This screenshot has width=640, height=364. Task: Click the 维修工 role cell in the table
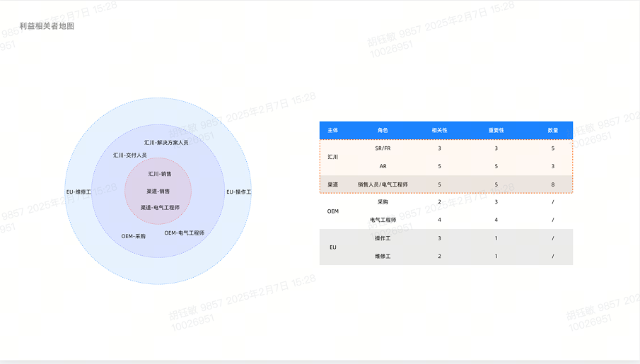(383, 257)
